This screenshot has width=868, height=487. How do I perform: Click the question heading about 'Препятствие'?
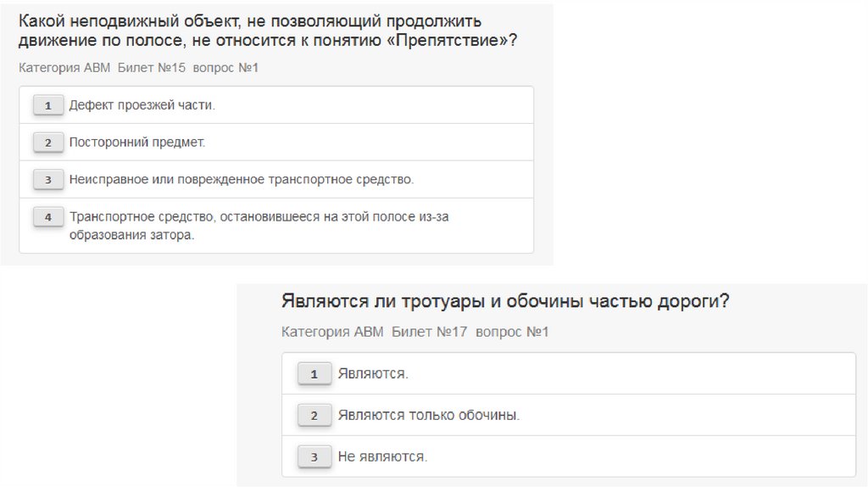click(x=266, y=30)
